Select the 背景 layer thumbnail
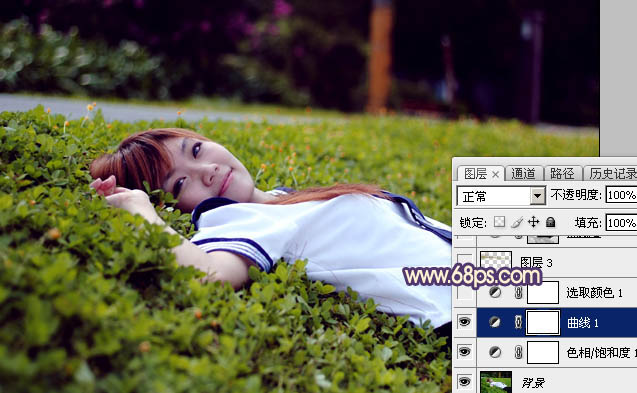This screenshot has height=393, width=637. [496, 382]
